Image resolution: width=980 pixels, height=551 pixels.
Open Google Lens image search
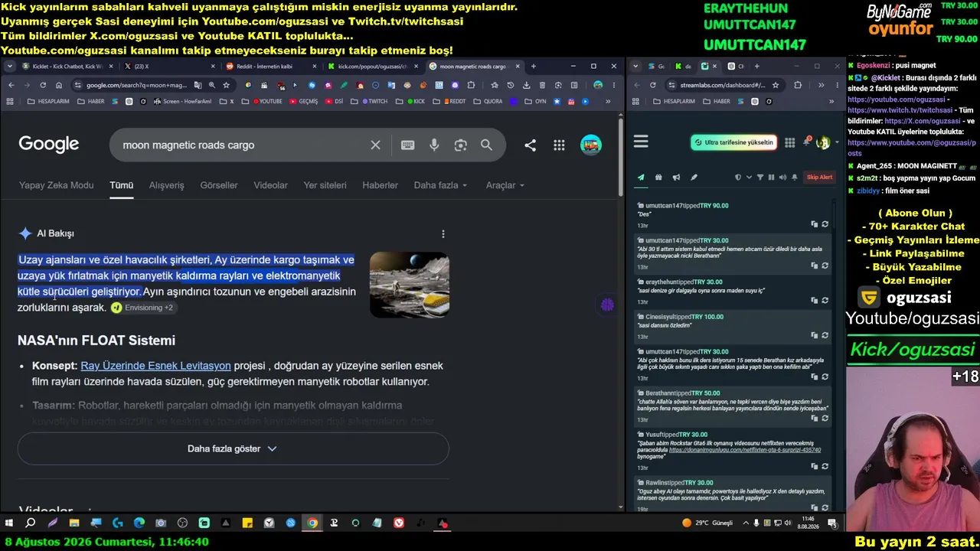click(x=460, y=145)
